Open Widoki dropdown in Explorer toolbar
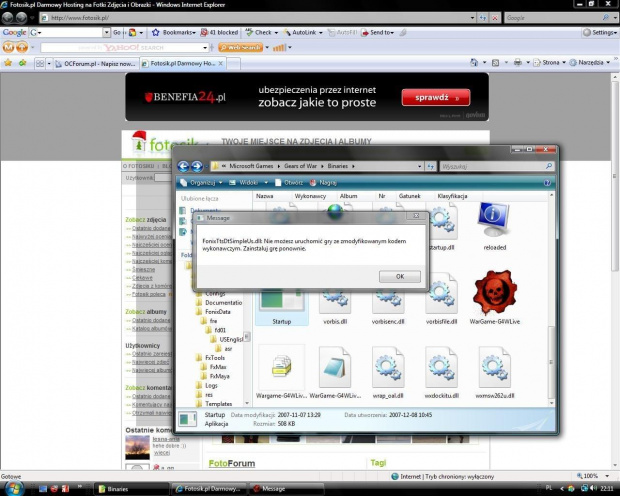 coord(249,183)
